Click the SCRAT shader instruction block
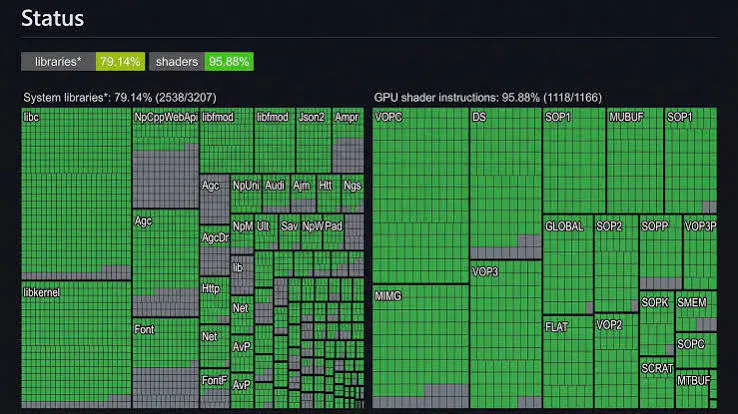 [x=657, y=382]
